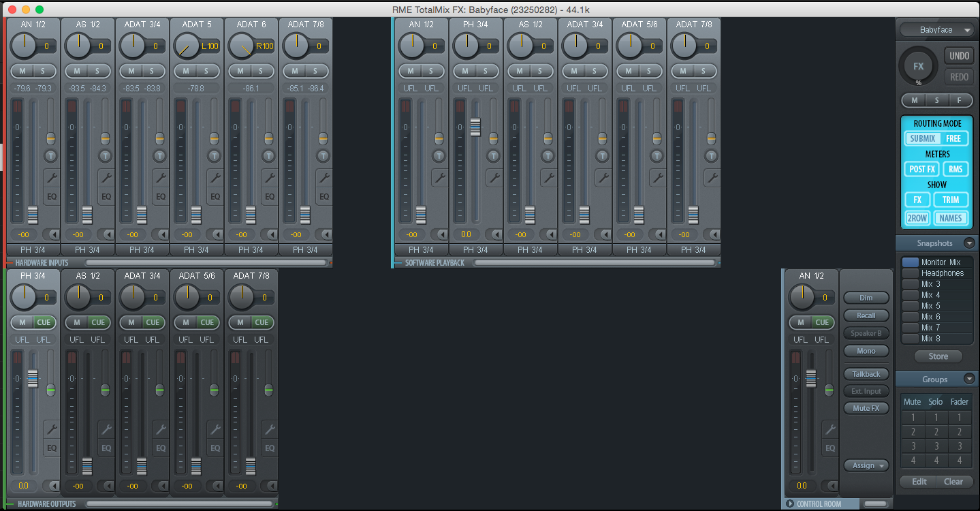The image size is (980, 511).
Task: Open settings wrench on Hardware Inputs AS 1/2
Action: 106,178
